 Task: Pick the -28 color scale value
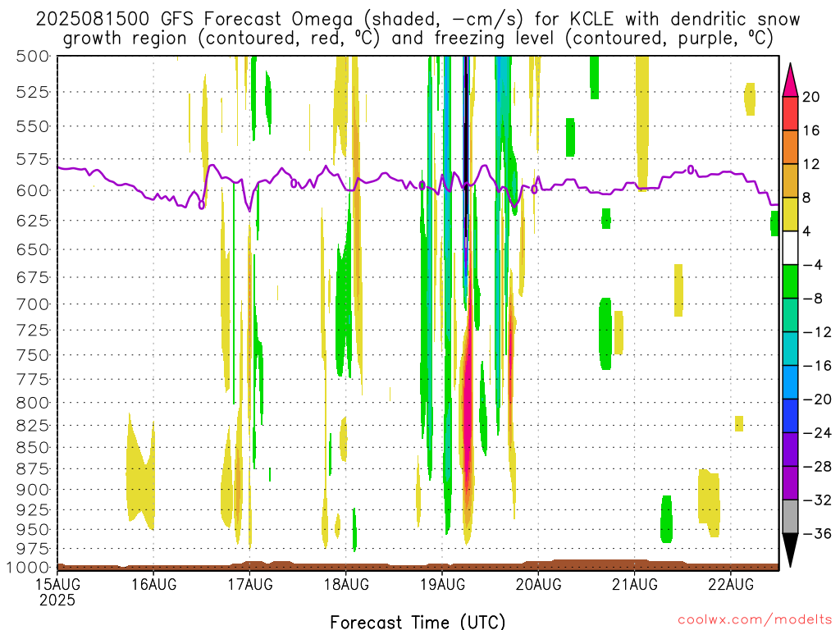pos(817,467)
